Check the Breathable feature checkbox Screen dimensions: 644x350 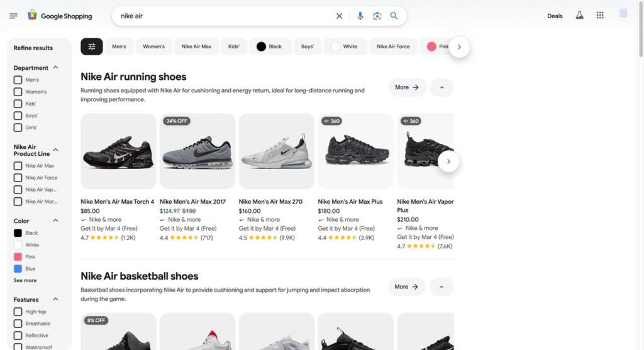[x=18, y=324]
